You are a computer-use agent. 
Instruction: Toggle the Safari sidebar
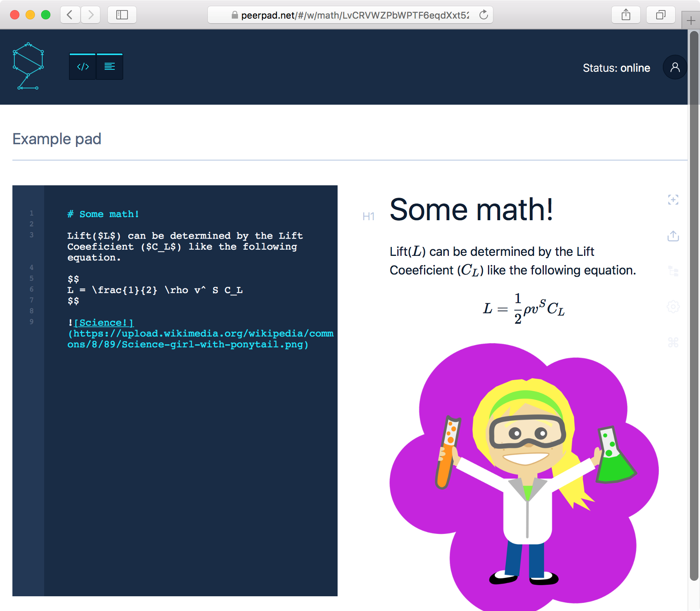point(122,15)
